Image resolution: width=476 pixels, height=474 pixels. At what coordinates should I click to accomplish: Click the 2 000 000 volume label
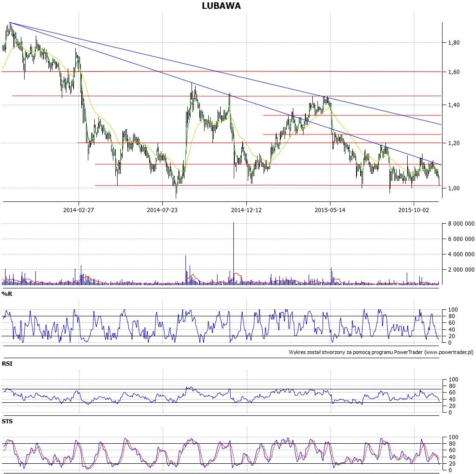tap(461, 270)
